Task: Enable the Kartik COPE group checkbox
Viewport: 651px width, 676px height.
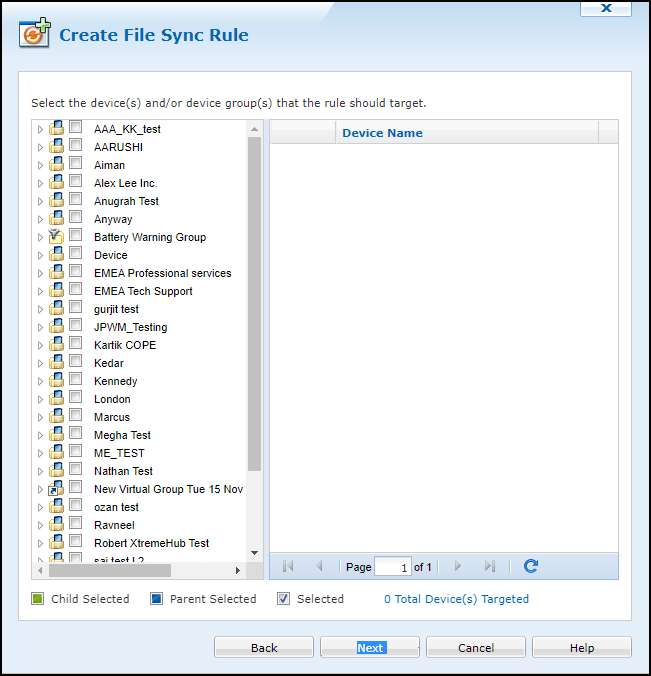Action: click(x=76, y=344)
